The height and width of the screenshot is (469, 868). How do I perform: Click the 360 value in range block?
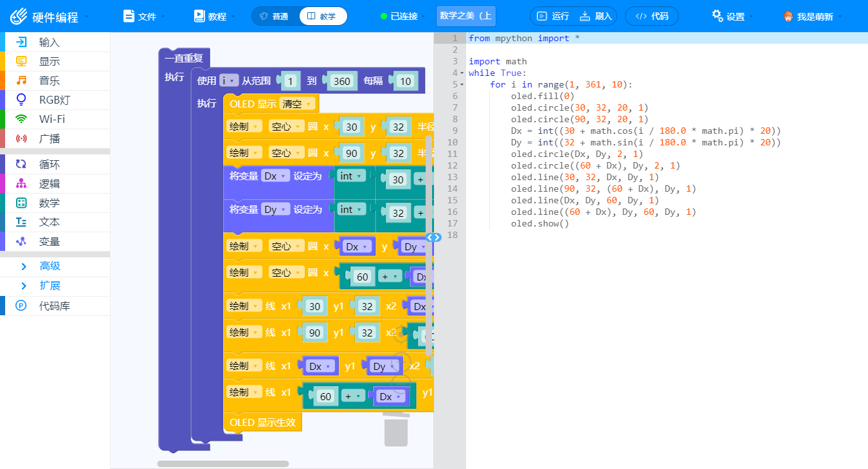(x=342, y=81)
